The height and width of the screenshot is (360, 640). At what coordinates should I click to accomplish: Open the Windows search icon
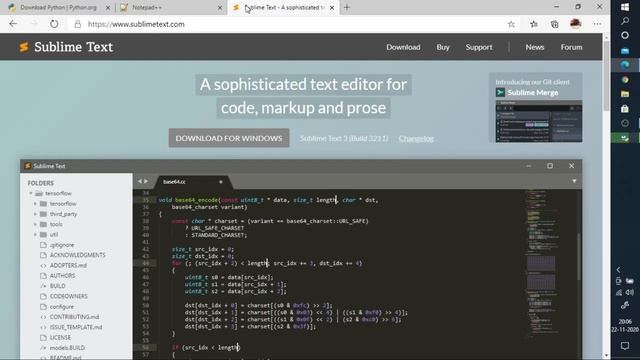click(625, 21)
